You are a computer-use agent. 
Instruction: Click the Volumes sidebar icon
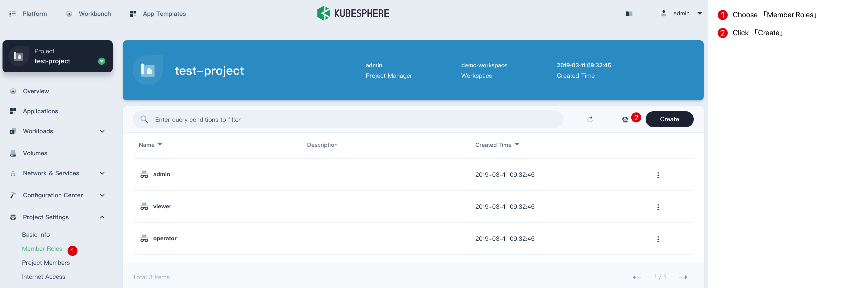coord(13,153)
